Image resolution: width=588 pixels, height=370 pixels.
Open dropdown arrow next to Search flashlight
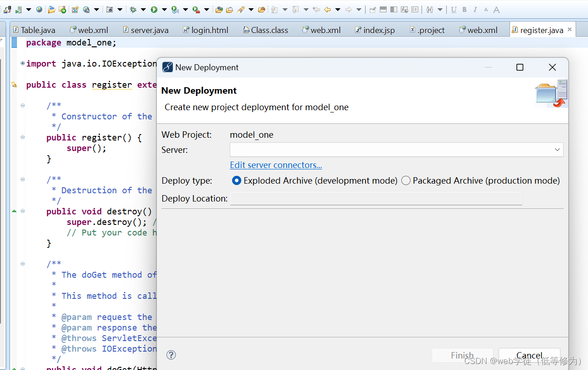click(251, 10)
